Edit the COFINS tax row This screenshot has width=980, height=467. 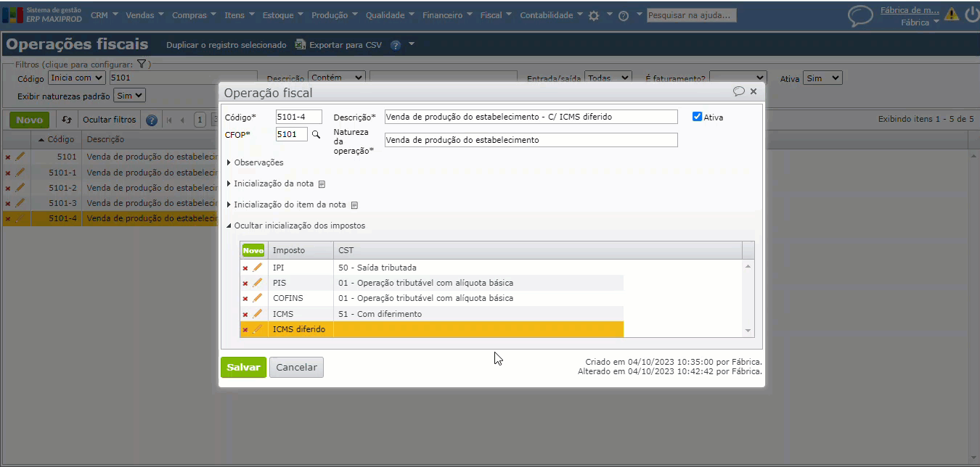pos(257,298)
